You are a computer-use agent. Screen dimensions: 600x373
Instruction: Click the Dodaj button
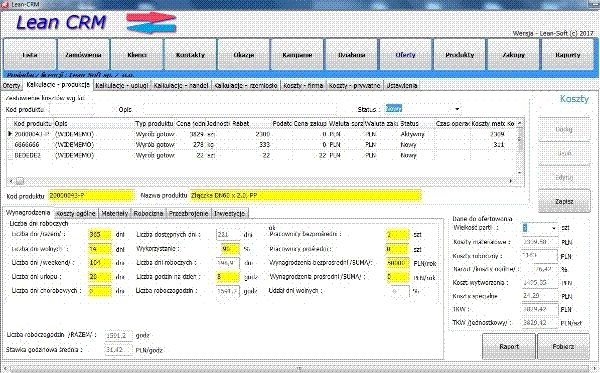[564, 129]
